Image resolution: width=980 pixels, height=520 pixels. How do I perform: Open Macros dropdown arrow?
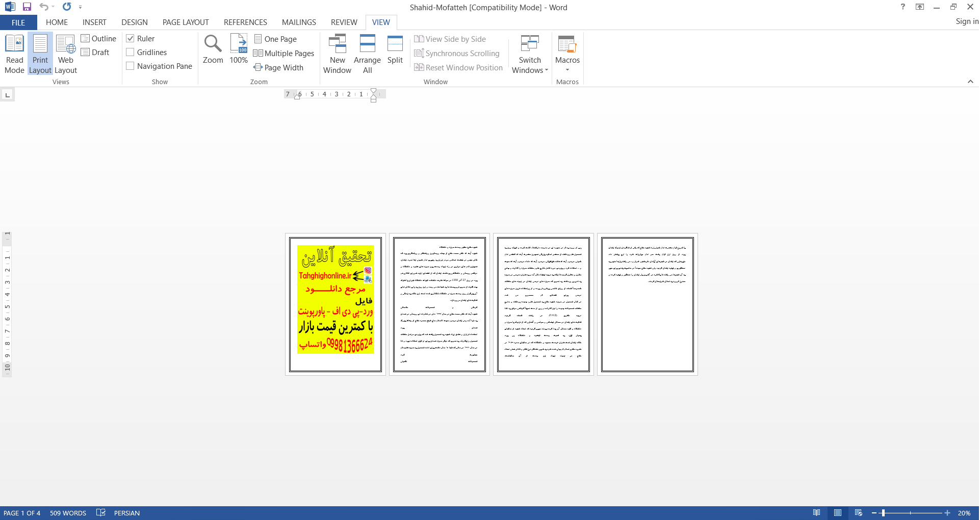pos(568,70)
